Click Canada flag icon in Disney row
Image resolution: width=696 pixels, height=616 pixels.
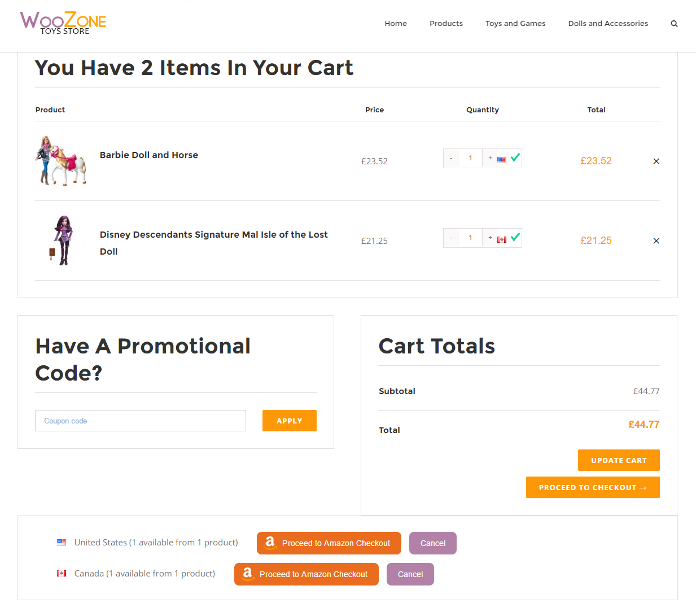(x=502, y=239)
